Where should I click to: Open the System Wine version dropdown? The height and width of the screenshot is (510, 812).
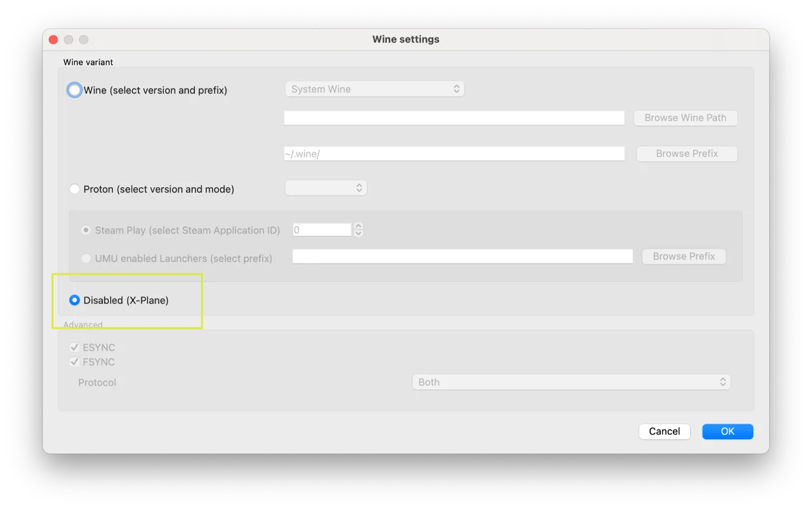coord(374,89)
